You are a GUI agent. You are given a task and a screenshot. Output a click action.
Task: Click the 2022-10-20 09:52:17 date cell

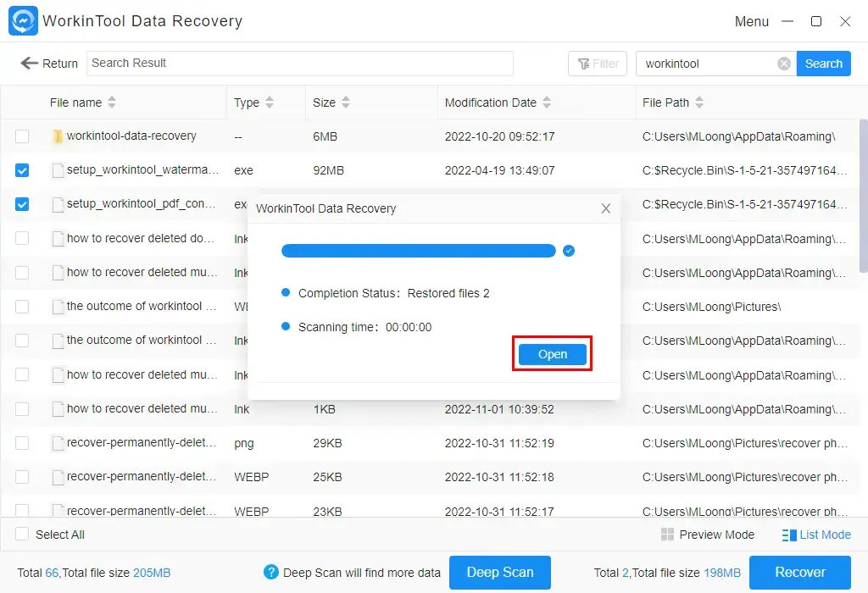pos(499,136)
